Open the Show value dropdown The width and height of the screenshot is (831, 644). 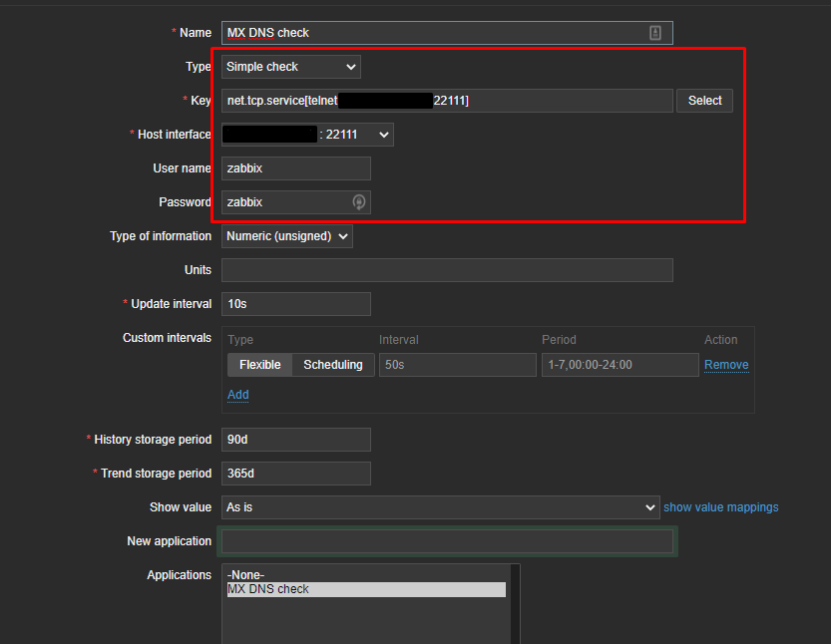pyautogui.click(x=440, y=507)
